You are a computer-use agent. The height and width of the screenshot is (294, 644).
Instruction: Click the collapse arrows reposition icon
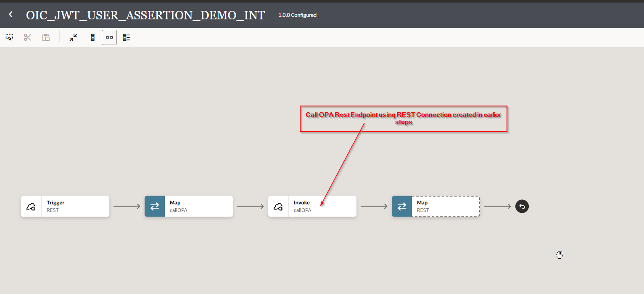coord(74,37)
